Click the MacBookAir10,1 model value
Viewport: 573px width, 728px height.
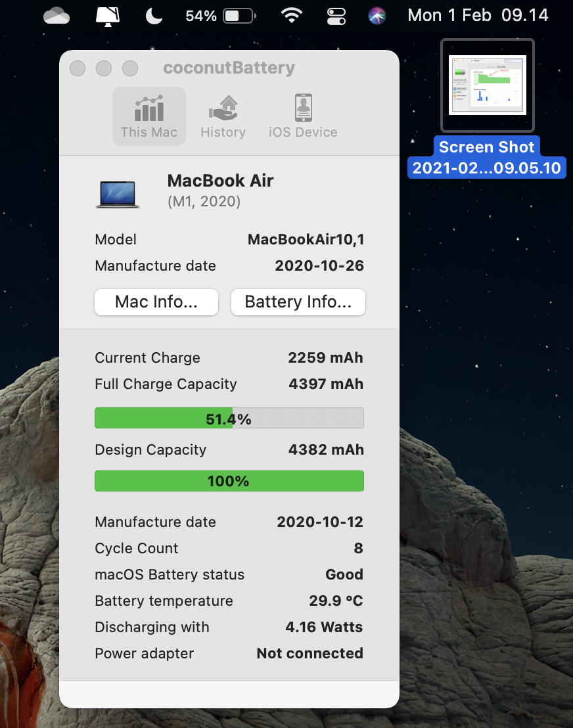click(306, 240)
